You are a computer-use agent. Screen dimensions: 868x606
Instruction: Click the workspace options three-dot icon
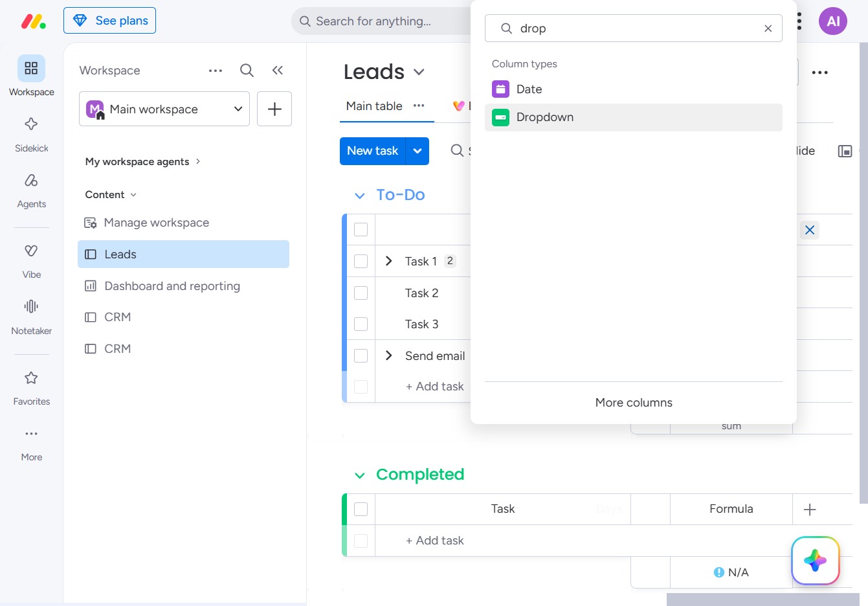pos(216,71)
